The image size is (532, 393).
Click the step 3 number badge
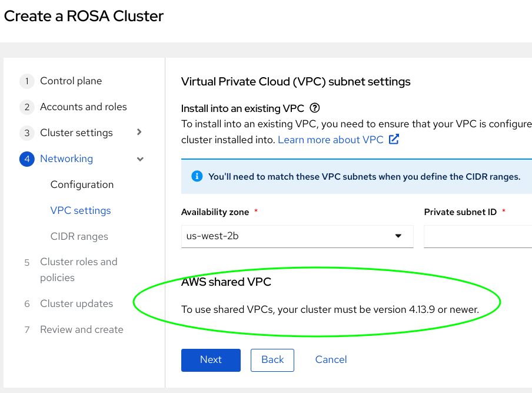[27, 133]
